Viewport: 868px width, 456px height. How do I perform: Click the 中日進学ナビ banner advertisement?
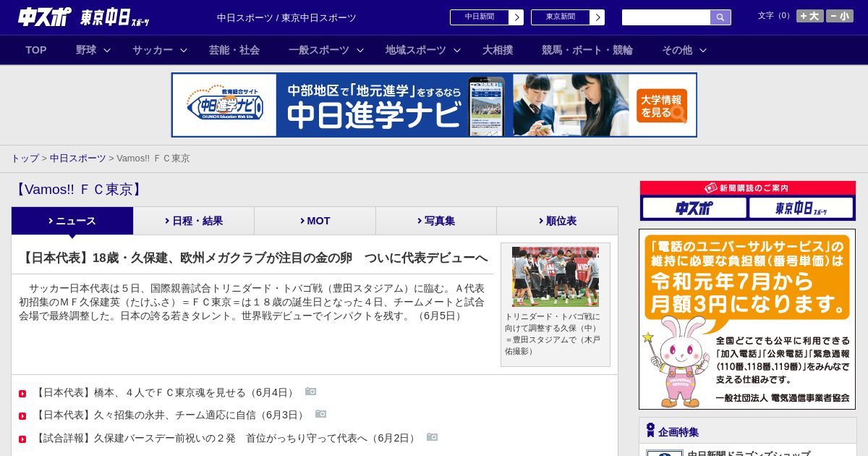pos(434,105)
